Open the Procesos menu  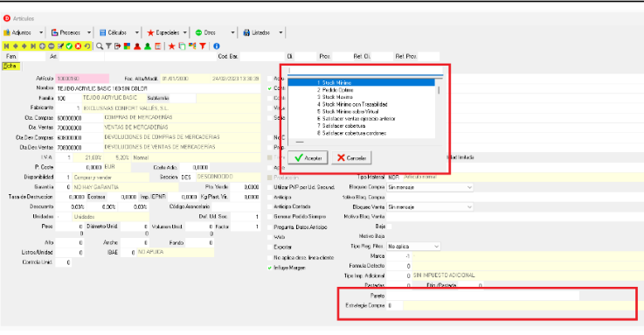click(x=66, y=32)
